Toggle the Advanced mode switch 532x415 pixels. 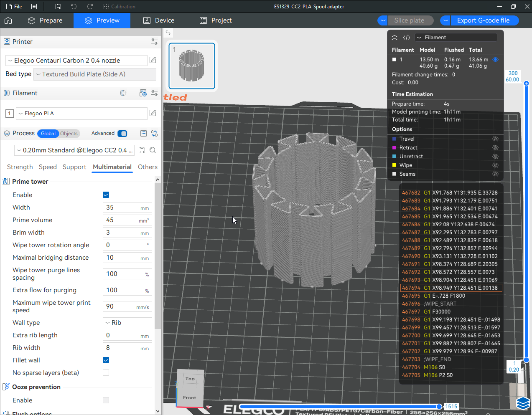click(122, 134)
